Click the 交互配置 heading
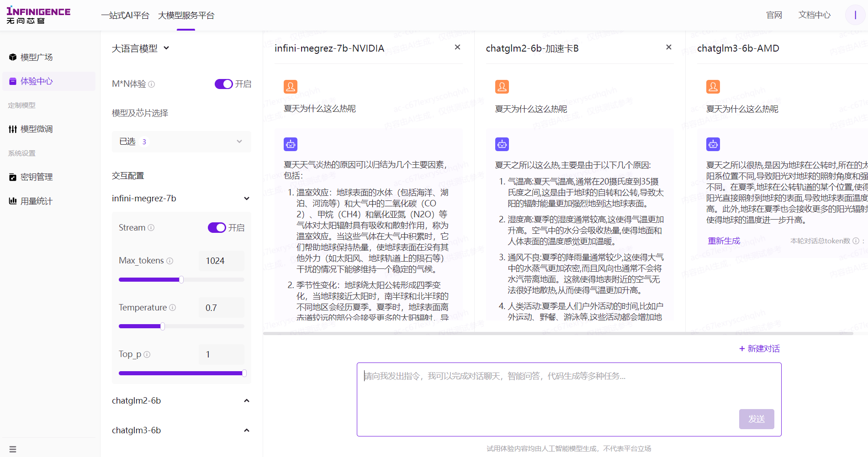This screenshot has width=868, height=457. tap(128, 176)
